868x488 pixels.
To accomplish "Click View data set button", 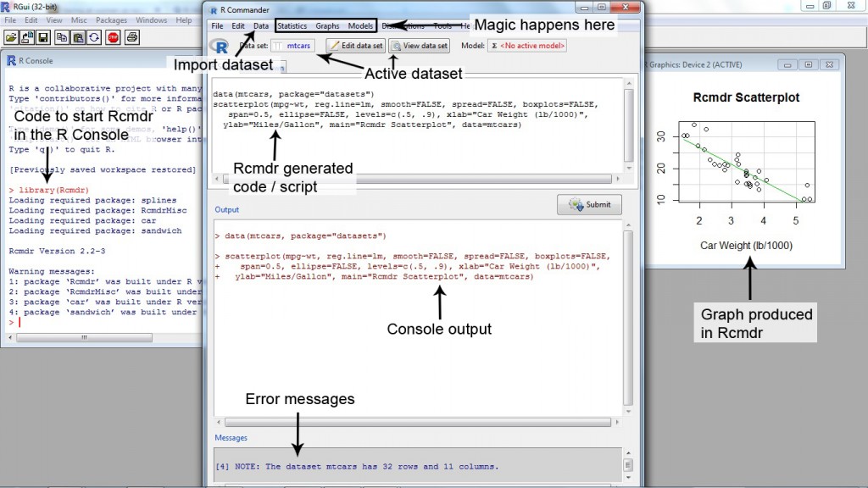I will (419, 46).
